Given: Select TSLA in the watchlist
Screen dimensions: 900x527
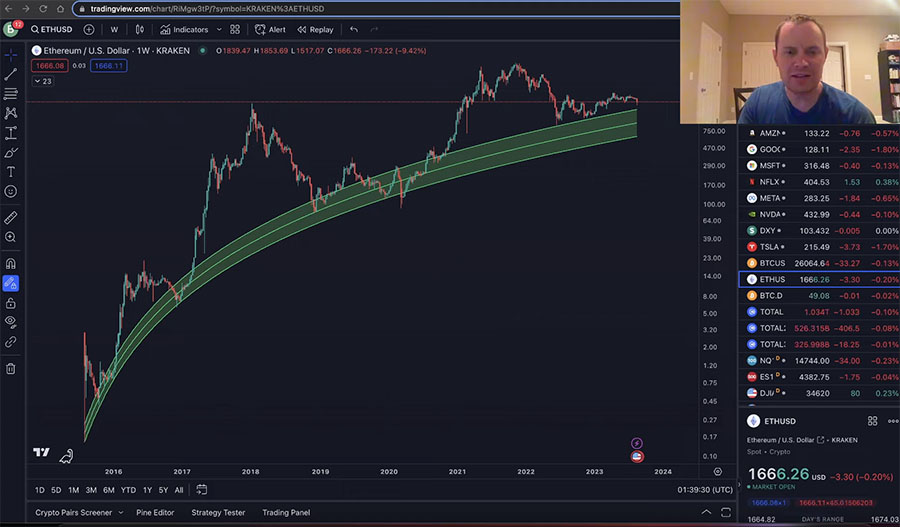Looking at the screenshot, I should tap(819, 247).
